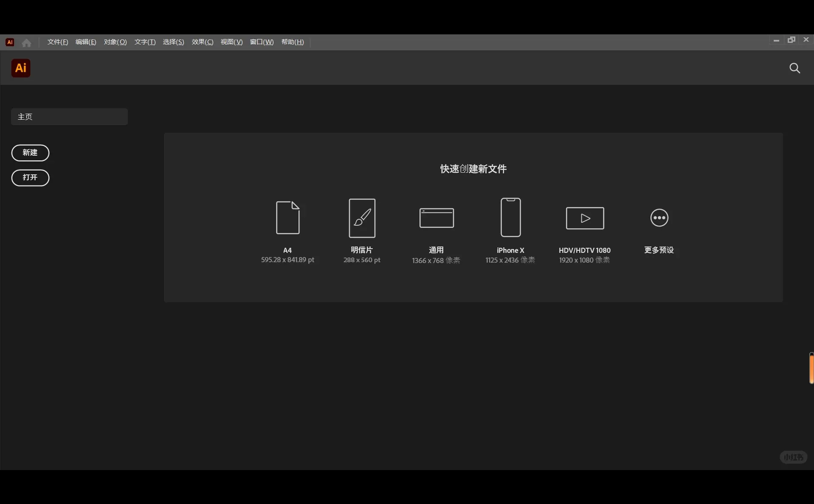Click the 通用 preset label
The image size is (814, 504).
(x=436, y=250)
